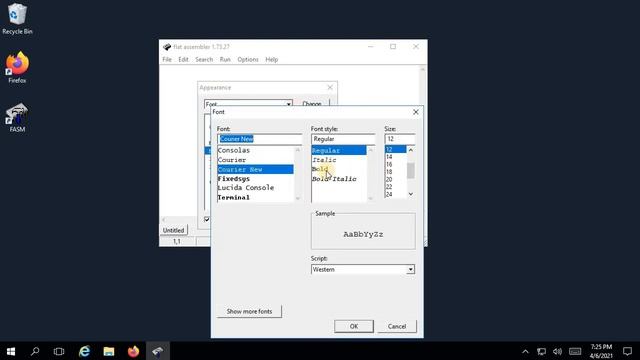
Task: Open the Edit menu
Action: tap(183, 60)
